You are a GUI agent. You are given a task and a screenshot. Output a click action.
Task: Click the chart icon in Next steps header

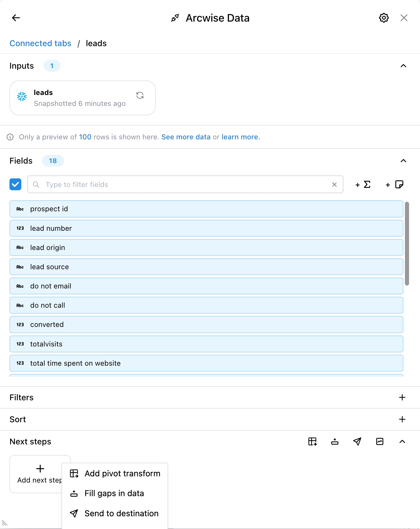click(380, 441)
